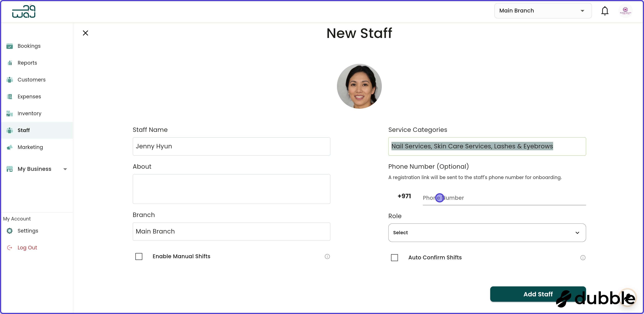The width and height of the screenshot is (644, 314).
Task: Click the Marketing megaphone icon
Action: [x=9, y=147]
